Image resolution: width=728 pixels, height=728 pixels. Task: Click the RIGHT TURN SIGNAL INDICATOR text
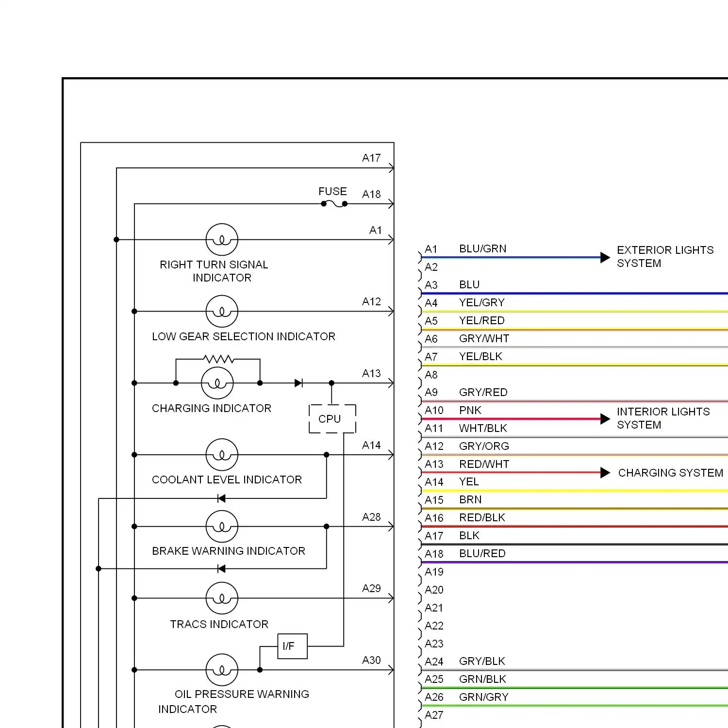coord(214,271)
